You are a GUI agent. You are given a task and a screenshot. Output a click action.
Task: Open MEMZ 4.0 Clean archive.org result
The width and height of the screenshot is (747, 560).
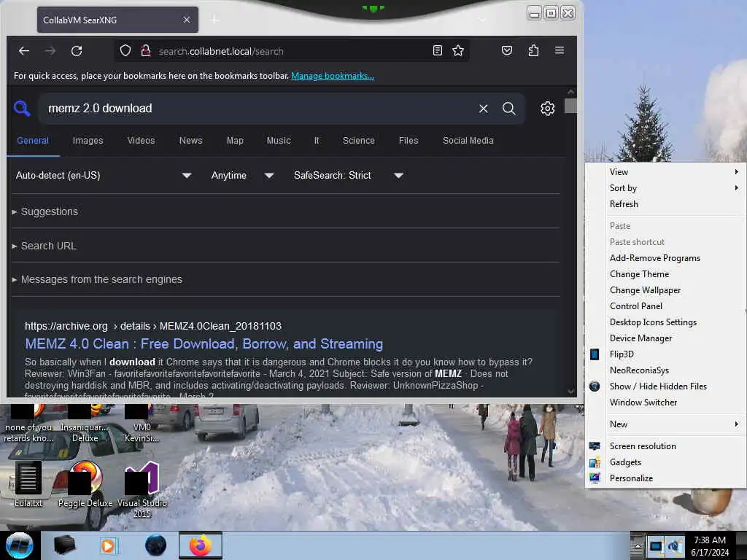tap(204, 344)
